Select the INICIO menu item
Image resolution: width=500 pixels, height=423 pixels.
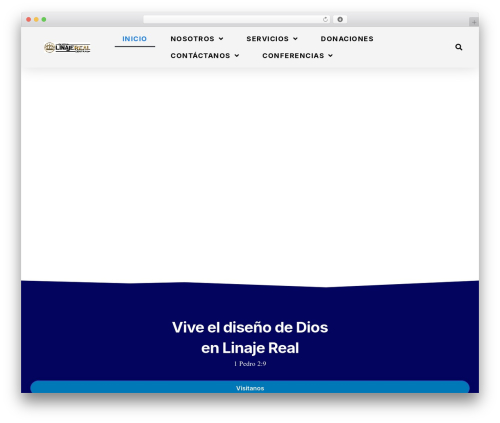[135, 39]
